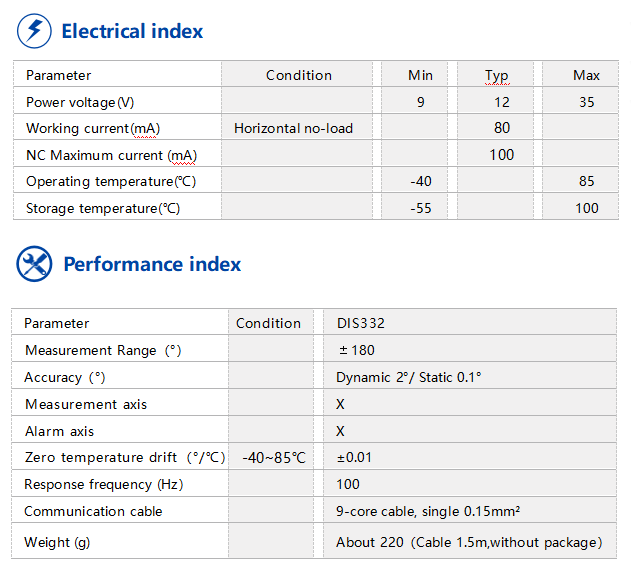Click the Max column header in electrical table
Image resolution: width=631 pixels, height=570 pixels.
pyautogui.click(x=586, y=76)
